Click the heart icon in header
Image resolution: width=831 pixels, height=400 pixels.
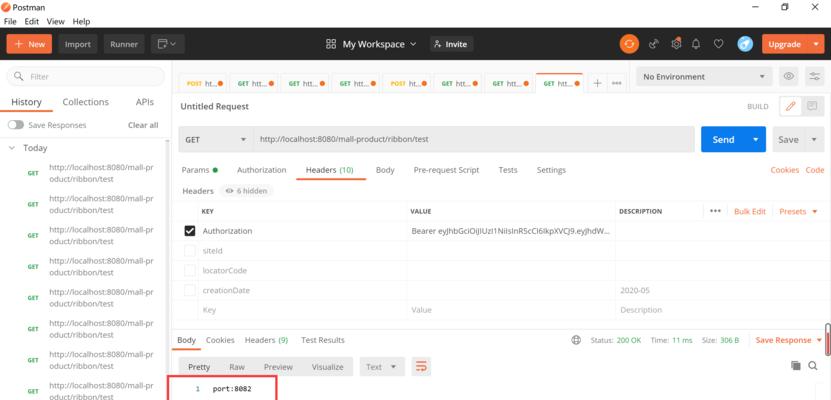718,44
